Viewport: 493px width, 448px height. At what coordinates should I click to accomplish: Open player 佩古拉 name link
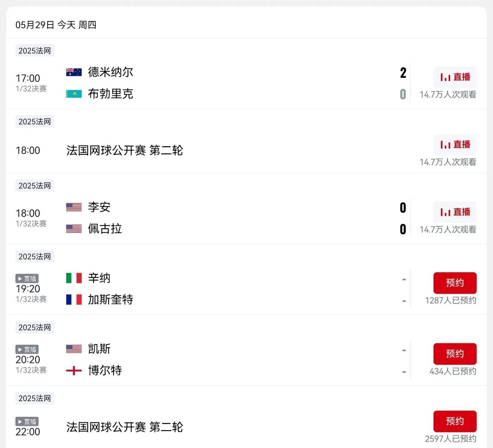(x=105, y=229)
